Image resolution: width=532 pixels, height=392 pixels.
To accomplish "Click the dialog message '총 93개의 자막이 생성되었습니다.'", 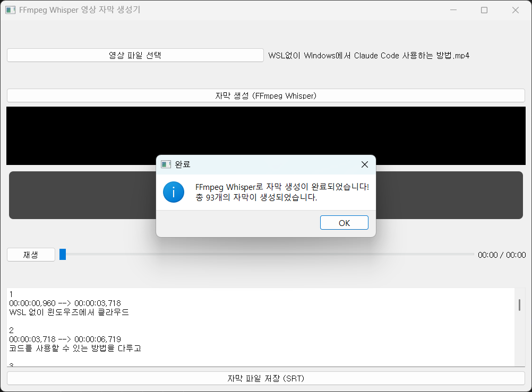I will tap(256, 197).
